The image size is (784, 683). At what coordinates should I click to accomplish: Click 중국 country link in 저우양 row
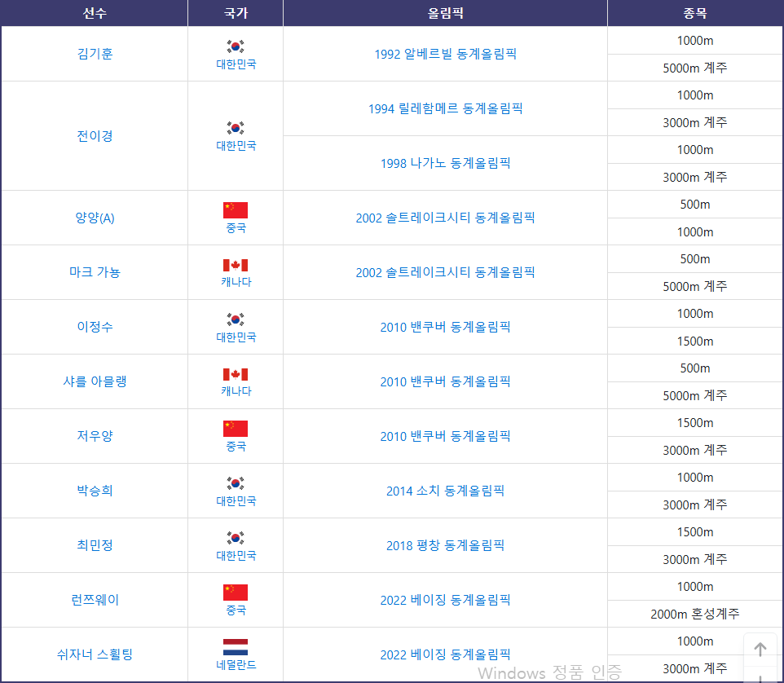click(236, 446)
